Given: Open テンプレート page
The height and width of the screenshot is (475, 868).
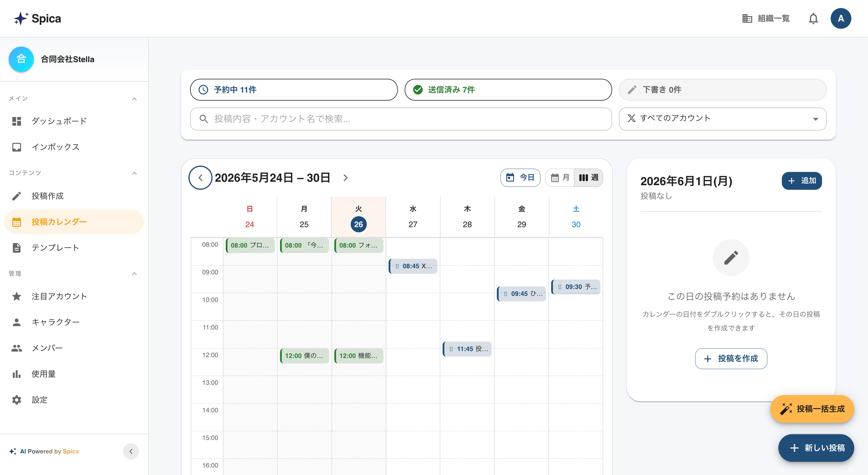Looking at the screenshot, I should [74, 248].
